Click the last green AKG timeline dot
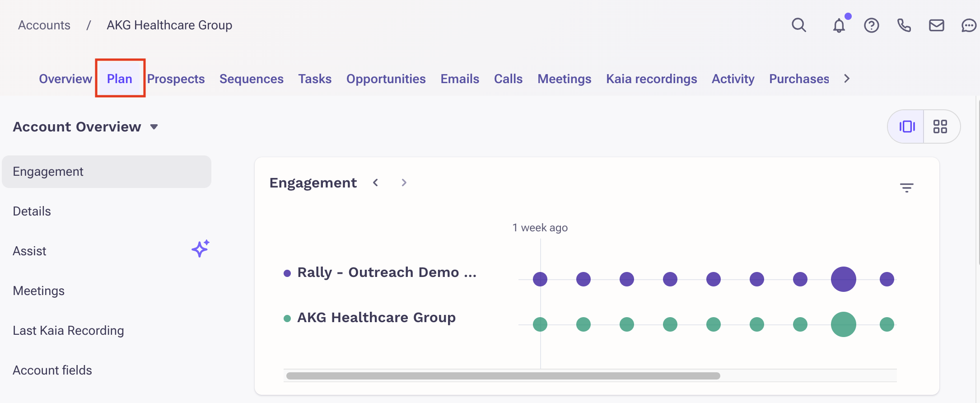Viewport: 980px width, 403px height. click(887, 324)
